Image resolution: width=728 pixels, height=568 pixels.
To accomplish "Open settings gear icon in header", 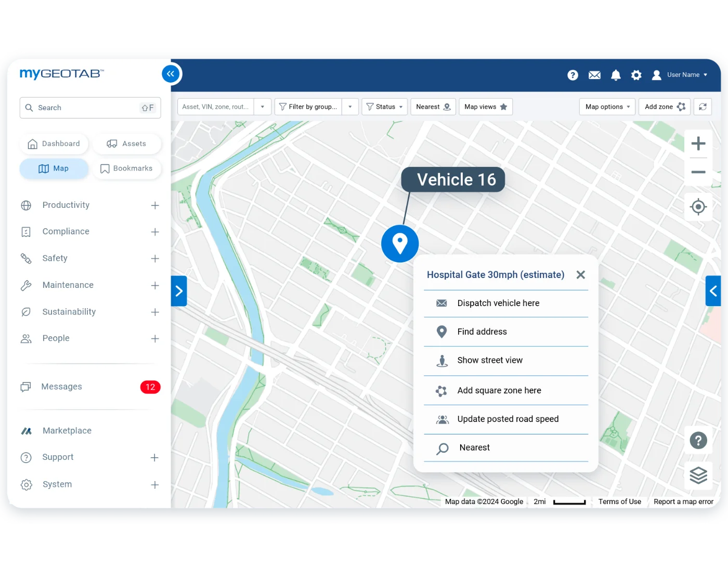I will [636, 75].
